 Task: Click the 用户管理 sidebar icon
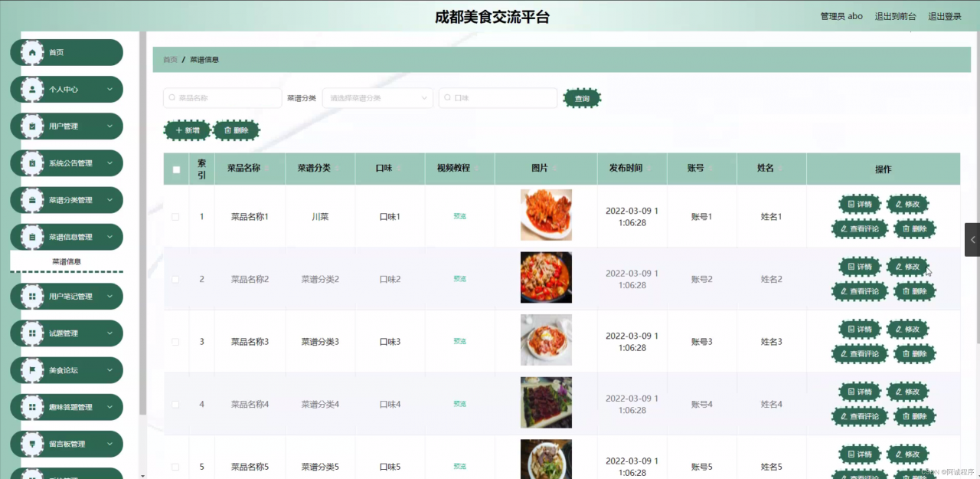tap(32, 126)
